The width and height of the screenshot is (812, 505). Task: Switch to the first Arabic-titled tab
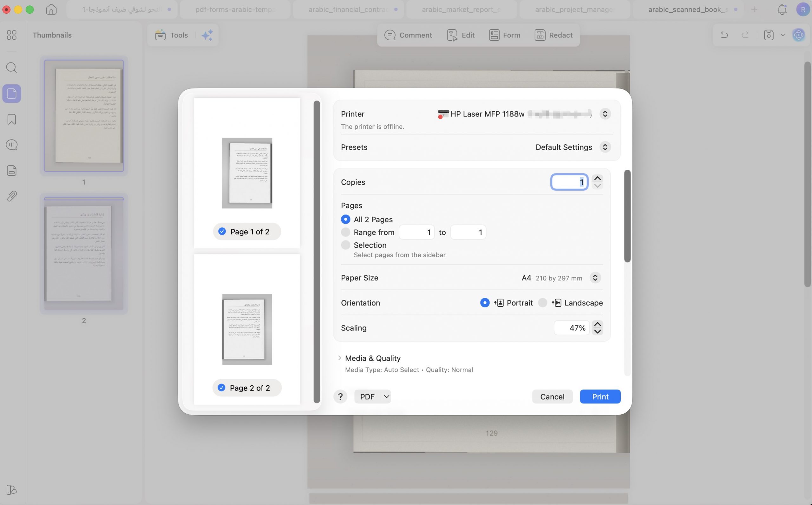click(x=122, y=9)
